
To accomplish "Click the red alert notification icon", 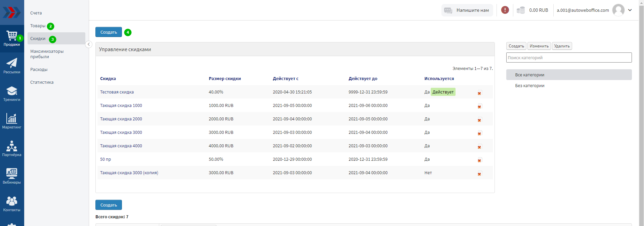I will (x=505, y=10).
